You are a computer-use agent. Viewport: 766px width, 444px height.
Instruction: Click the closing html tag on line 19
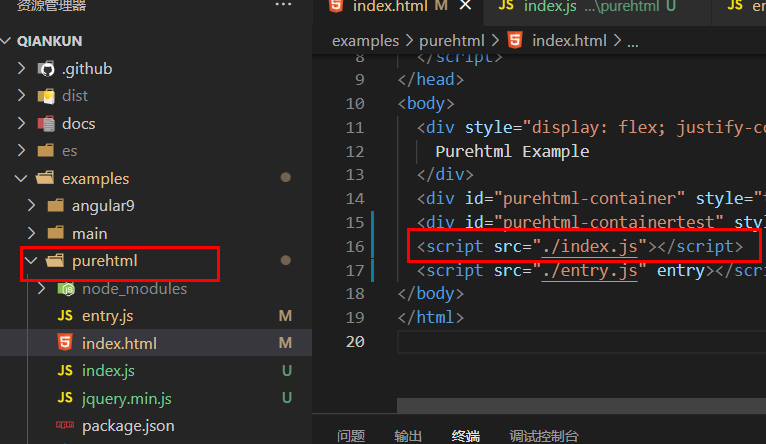tap(430, 317)
